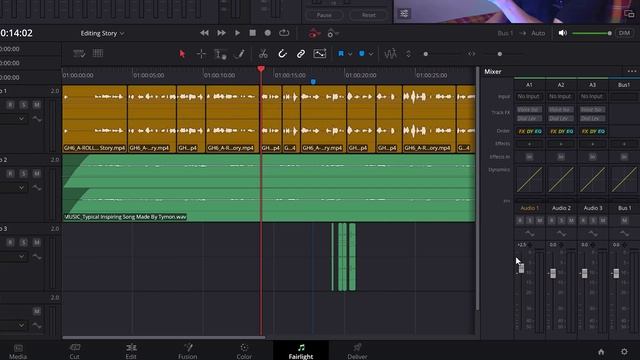
Task: Click the red automation toggle icon
Action: tap(313, 33)
